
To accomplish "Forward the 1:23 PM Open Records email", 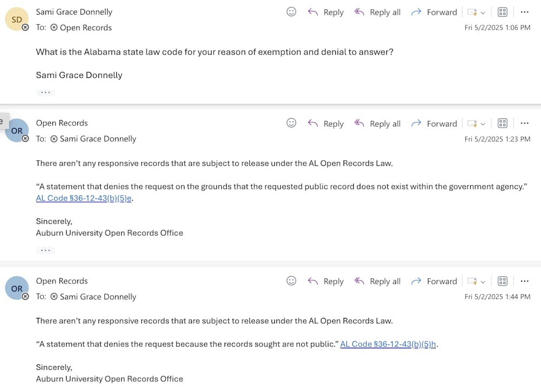I will [x=434, y=123].
